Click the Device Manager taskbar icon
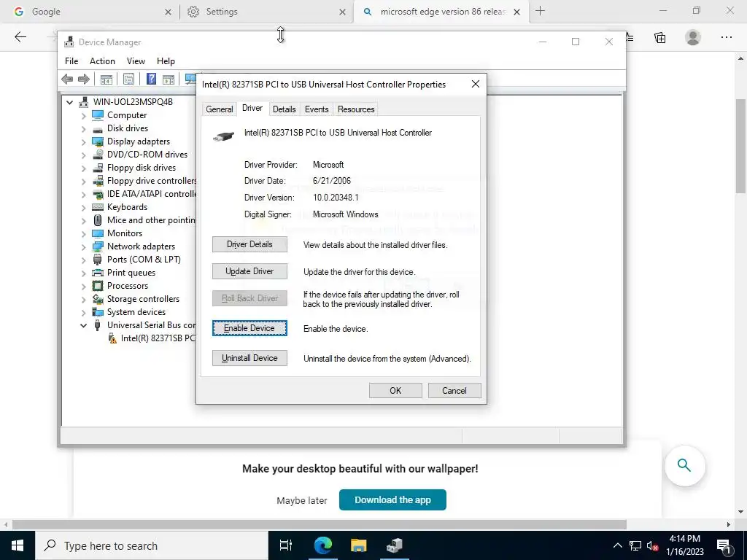 395,545
